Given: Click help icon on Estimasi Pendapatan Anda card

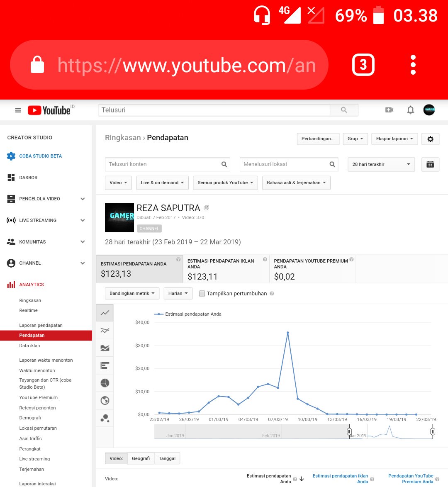Looking at the screenshot, I should (178, 259).
